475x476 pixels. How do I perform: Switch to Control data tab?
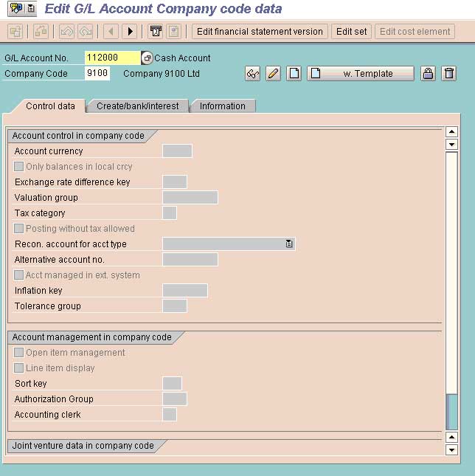point(50,106)
